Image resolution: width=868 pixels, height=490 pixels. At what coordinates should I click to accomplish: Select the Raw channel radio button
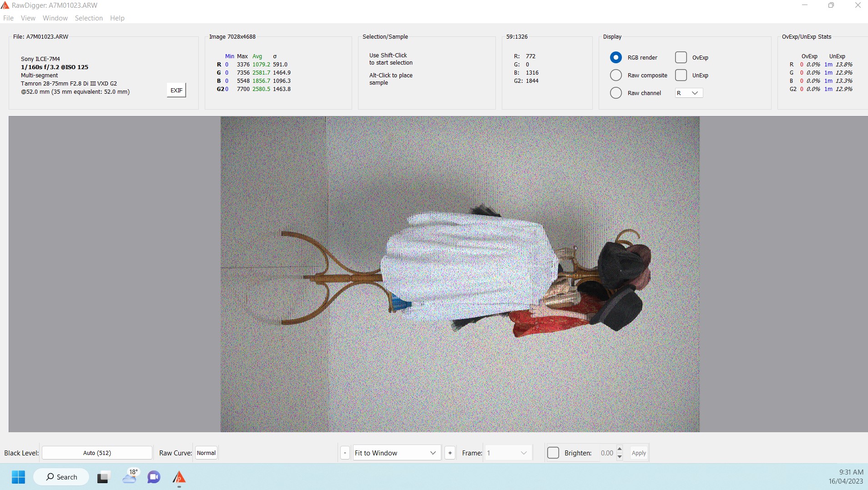coord(616,93)
